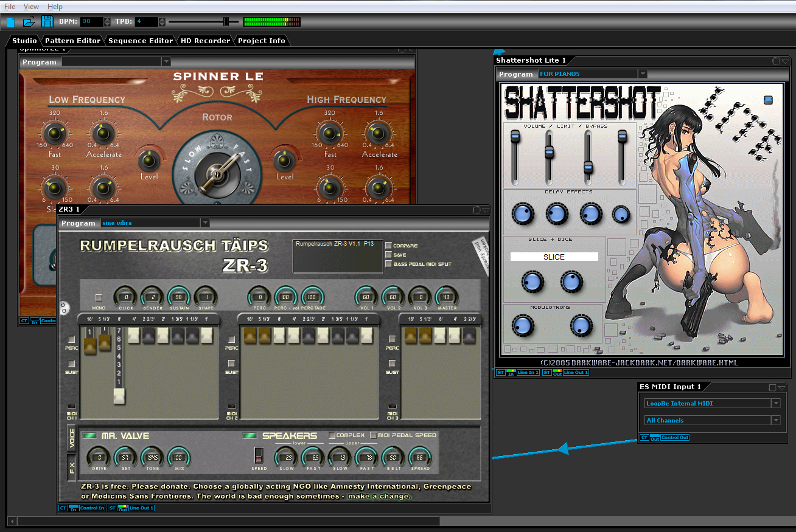796x532 pixels.
Task: Switch to the Sequence Editor tab
Action: (x=141, y=41)
